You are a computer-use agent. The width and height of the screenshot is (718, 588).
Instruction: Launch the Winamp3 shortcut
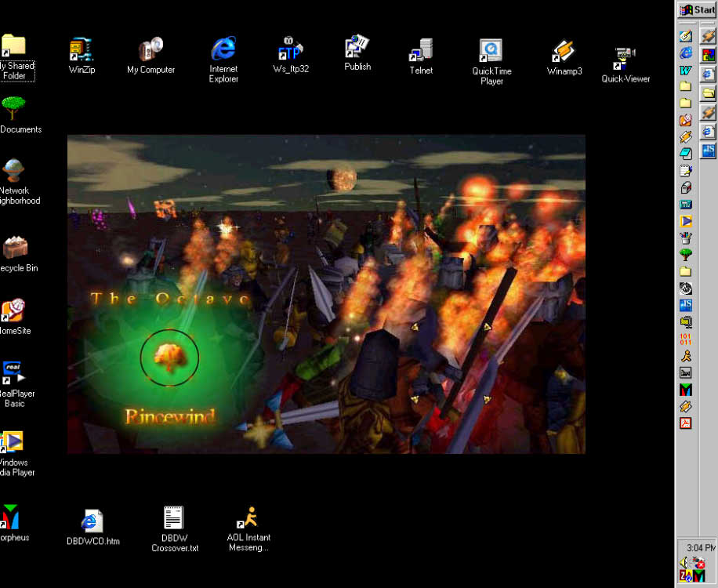click(x=564, y=52)
